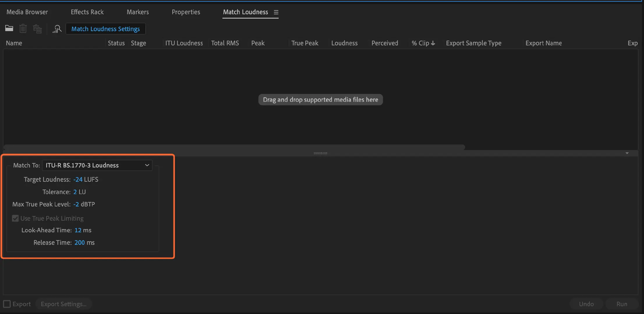Click the scan loudness icon
The width and height of the screenshot is (644, 314).
point(57,29)
